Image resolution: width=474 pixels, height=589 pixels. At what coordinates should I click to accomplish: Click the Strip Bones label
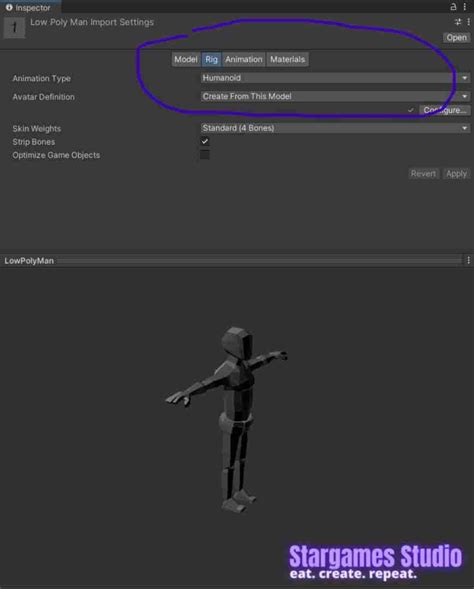click(x=33, y=142)
